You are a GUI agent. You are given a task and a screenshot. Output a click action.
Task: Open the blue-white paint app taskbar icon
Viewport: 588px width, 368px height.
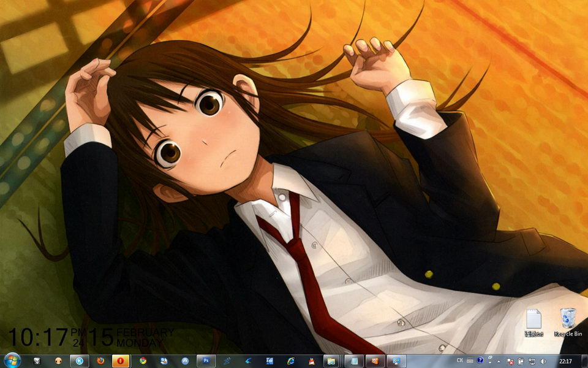164,361
